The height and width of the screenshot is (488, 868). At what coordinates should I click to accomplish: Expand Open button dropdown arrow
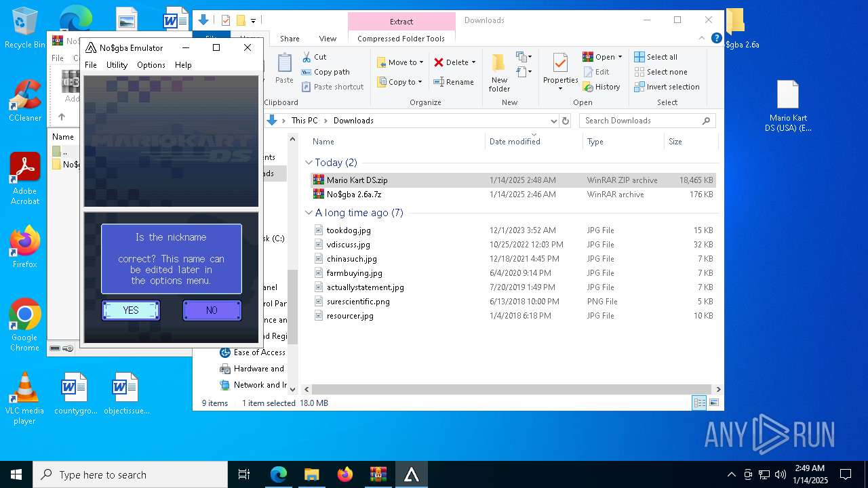[620, 57]
